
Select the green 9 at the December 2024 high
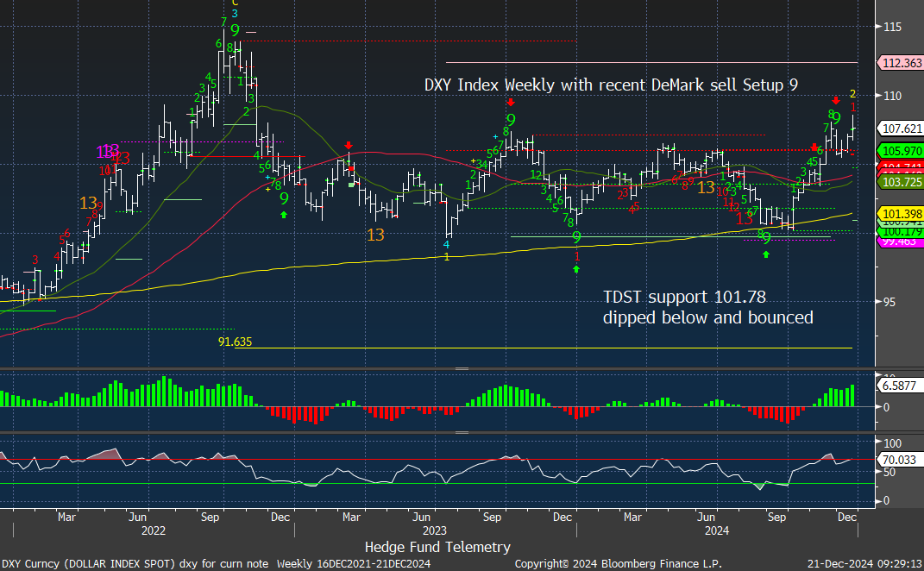tap(836, 118)
